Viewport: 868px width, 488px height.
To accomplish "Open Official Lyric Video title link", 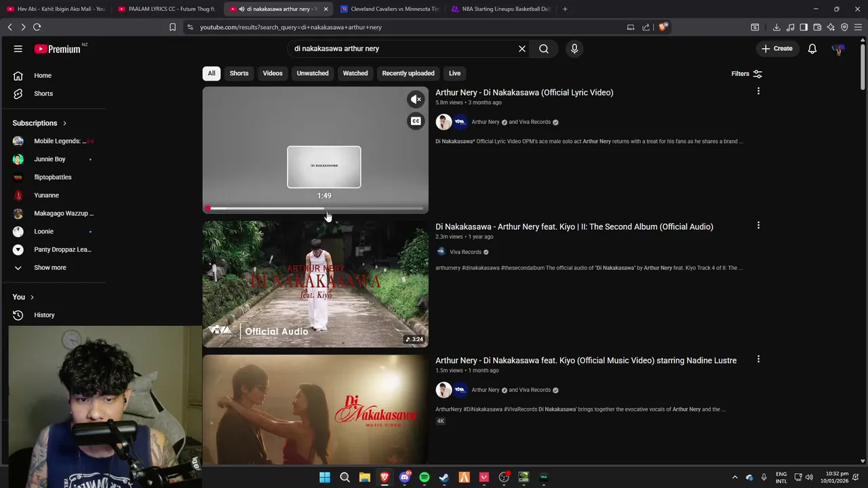I will [x=524, y=93].
